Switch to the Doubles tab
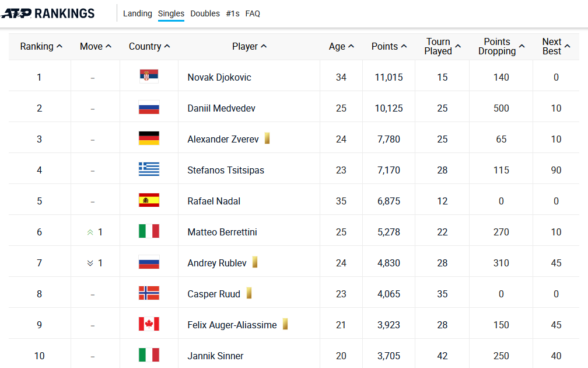This screenshot has width=588, height=368. [205, 13]
